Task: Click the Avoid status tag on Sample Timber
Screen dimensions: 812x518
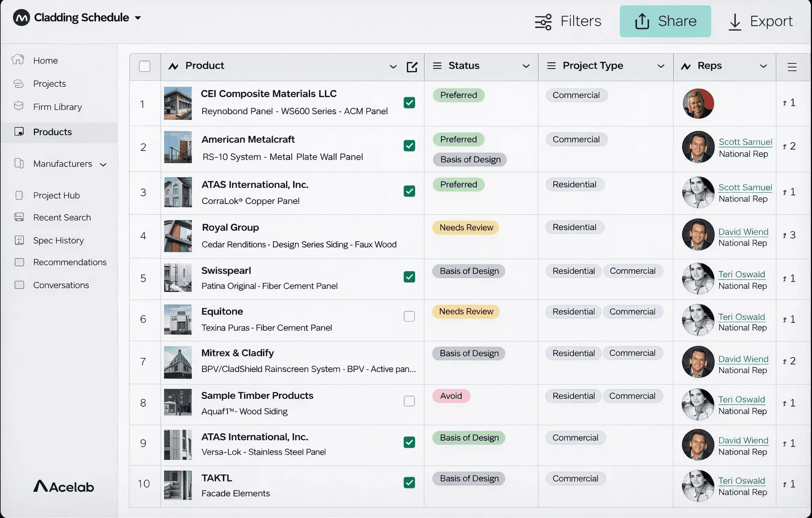Action: click(x=451, y=396)
